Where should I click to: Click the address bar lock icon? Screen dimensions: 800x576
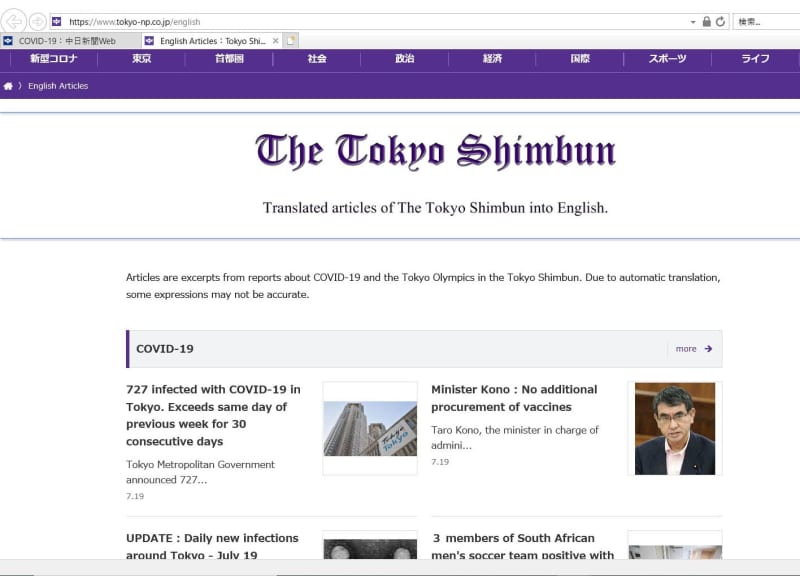tap(707, 21)
